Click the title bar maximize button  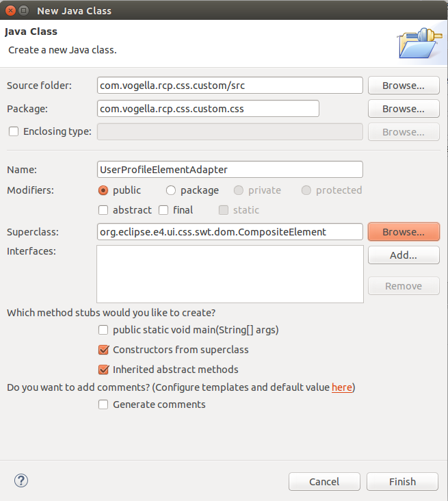coord(23,10)
